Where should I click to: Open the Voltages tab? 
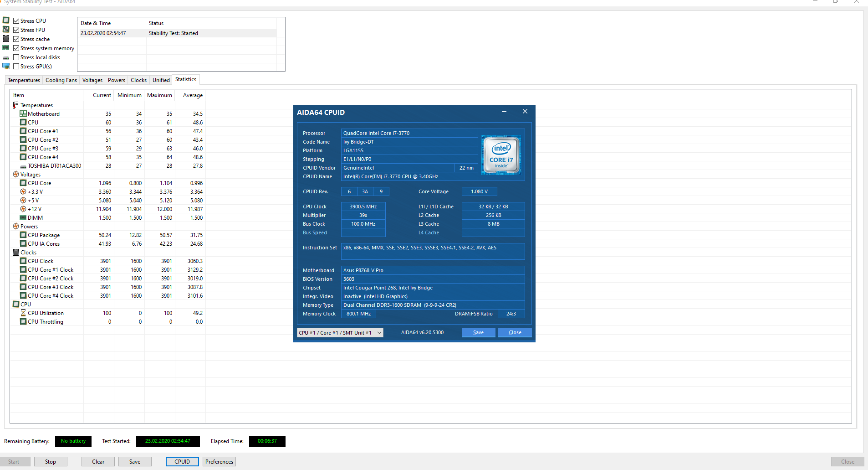coord(92,80)
